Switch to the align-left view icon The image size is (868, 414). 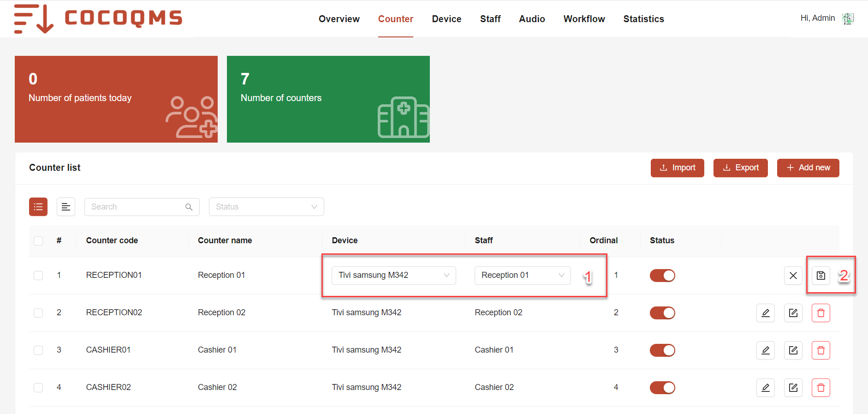(x=66, y=207)
